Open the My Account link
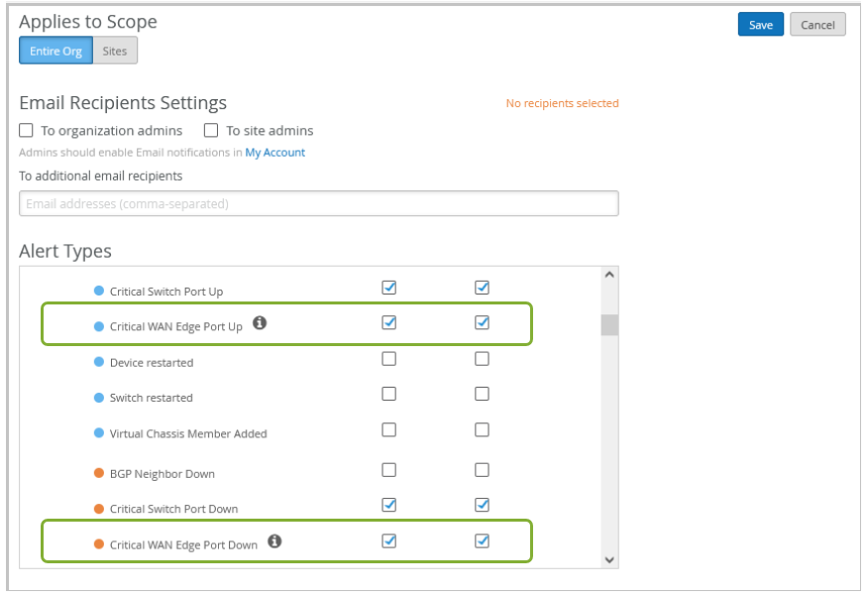 275,153
